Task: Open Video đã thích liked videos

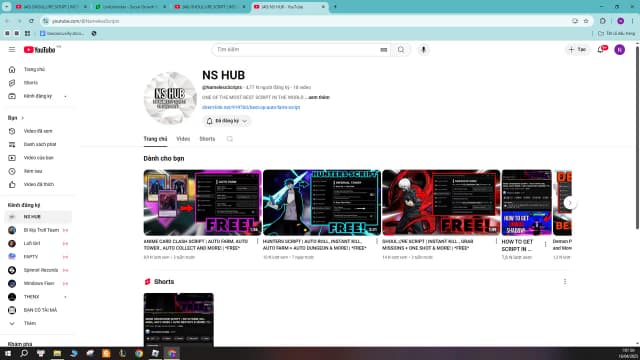Action: coord(39,184)
